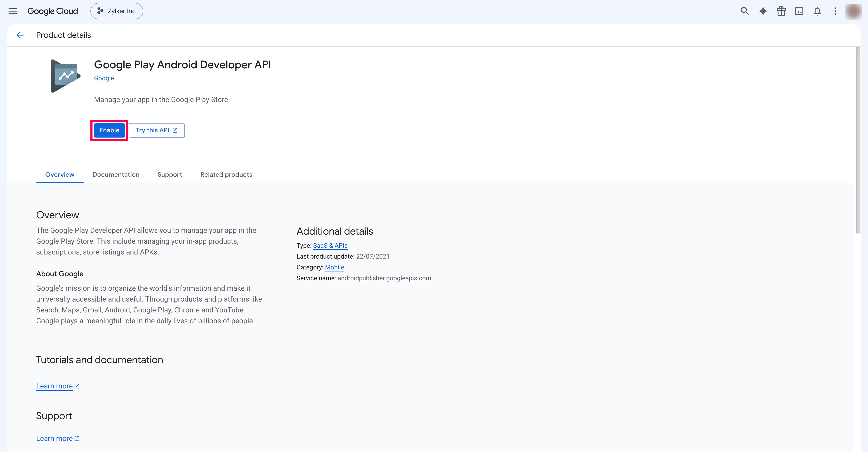
Task: Open the Zylker Inc project picker
Action: tap(117, 11)
